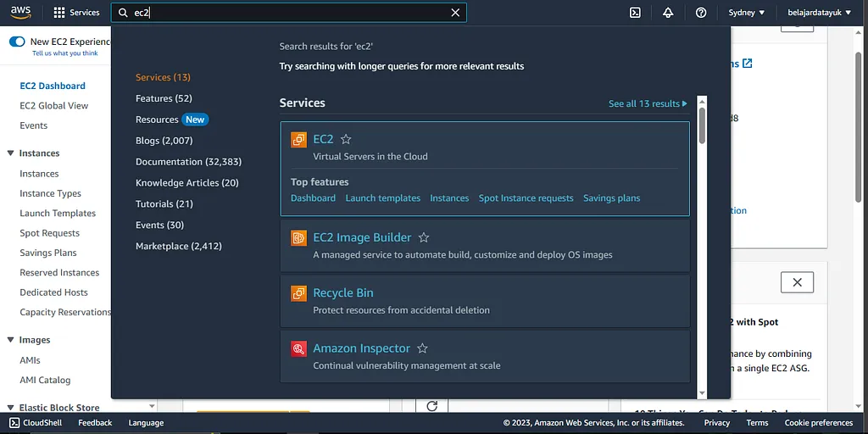868x434 pixels.
Task: Toggle the New EC2 Experience switch
Action: (17, 42)
